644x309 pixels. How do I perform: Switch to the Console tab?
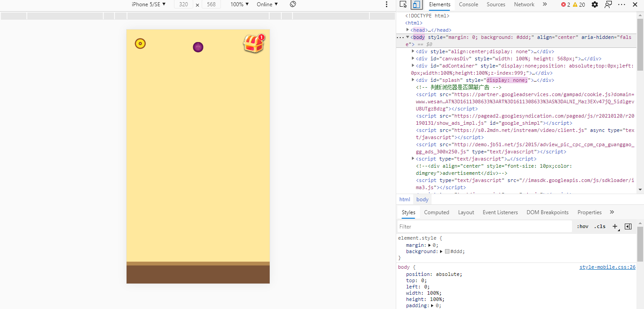click(x=468, y=4)
